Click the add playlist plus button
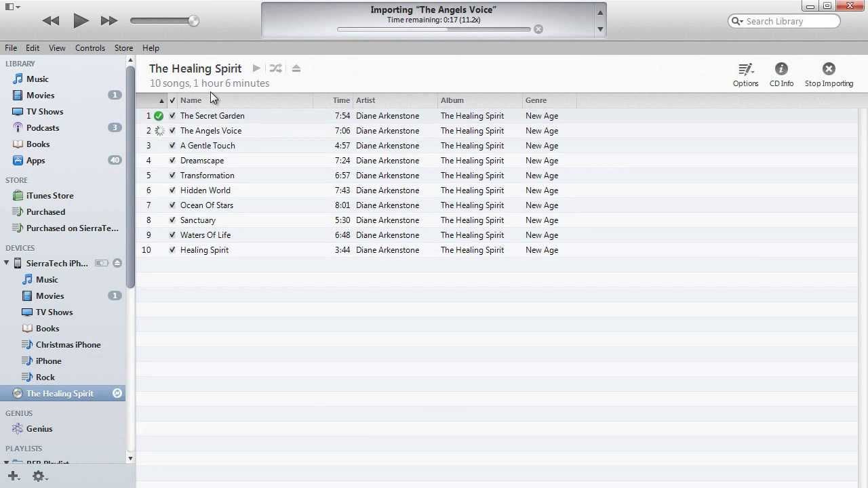The width and height of the screenshot is (868, 488). click(x=13, y=476)
